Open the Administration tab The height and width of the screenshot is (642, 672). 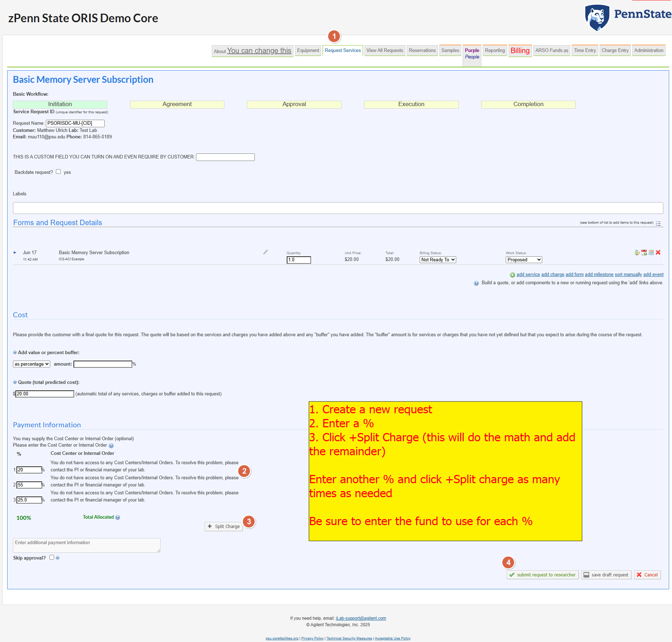(649, 51)
